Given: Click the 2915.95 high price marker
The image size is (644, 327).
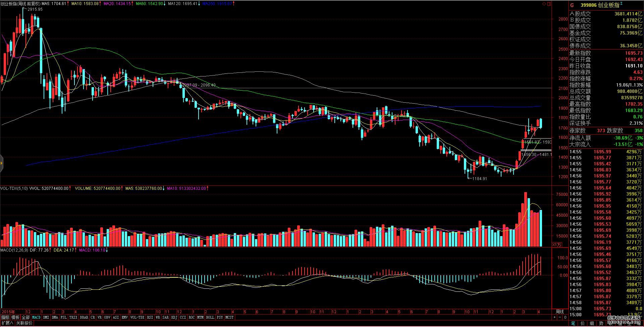Looking at the screenshot, I should (x=35, y=9).
